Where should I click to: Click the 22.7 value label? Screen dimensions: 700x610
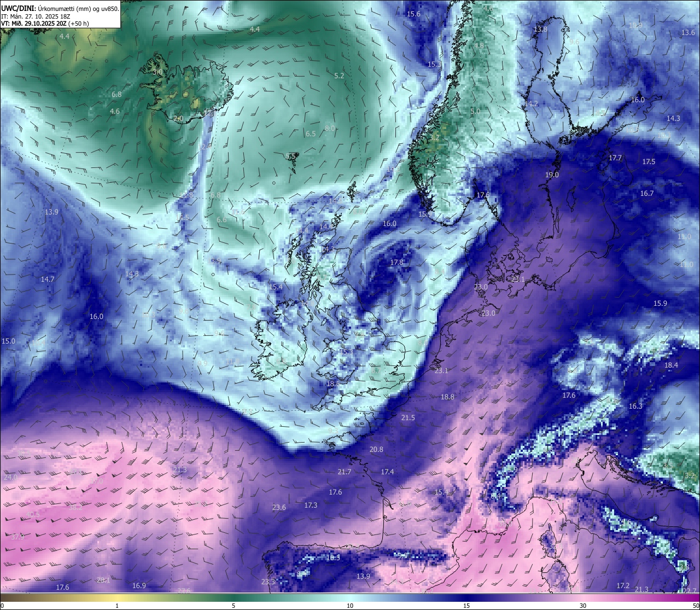click(x=690, y=591)
